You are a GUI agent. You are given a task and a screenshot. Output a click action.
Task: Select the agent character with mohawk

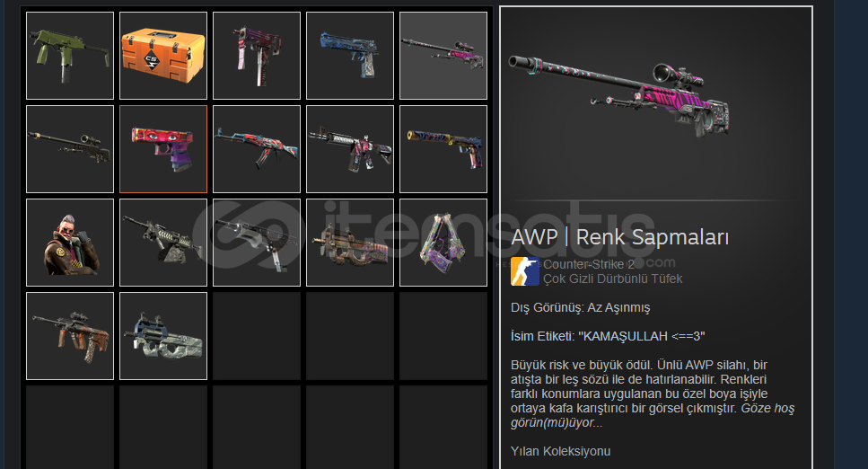pos(70,243)
